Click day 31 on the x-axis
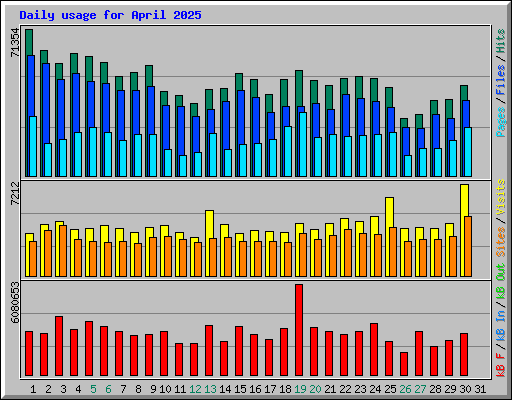This screenshot has width=512, height=400. (480, 389)
